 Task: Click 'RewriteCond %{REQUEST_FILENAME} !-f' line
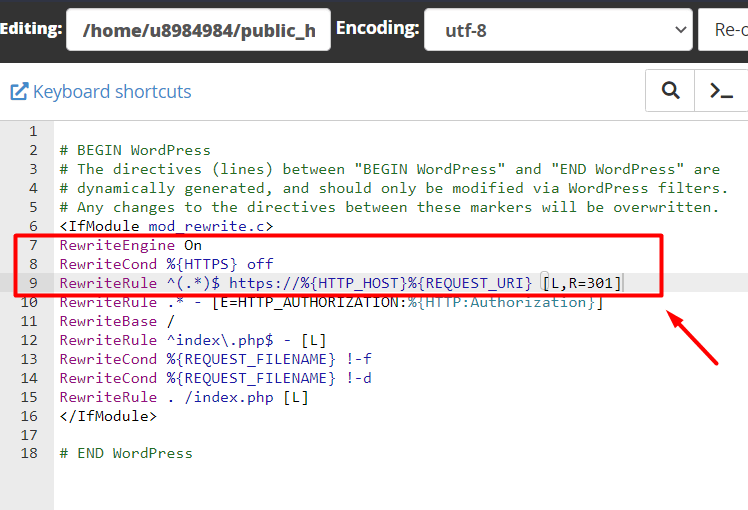coord(216,359)
